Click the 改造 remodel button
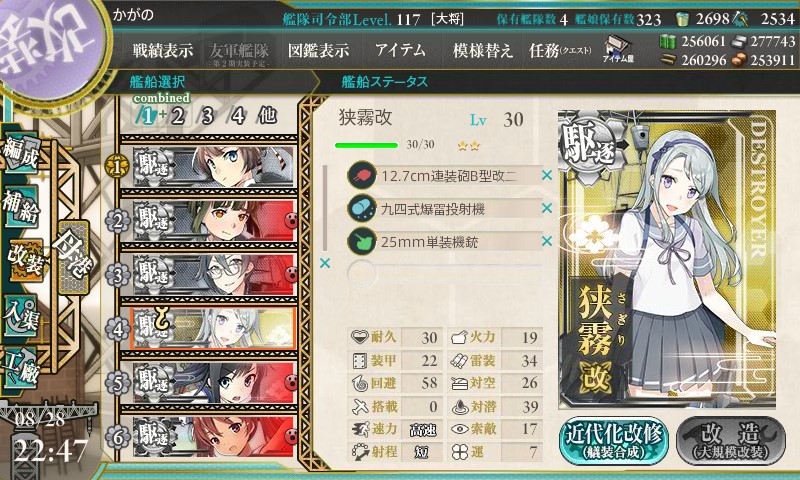 (731, 441)
